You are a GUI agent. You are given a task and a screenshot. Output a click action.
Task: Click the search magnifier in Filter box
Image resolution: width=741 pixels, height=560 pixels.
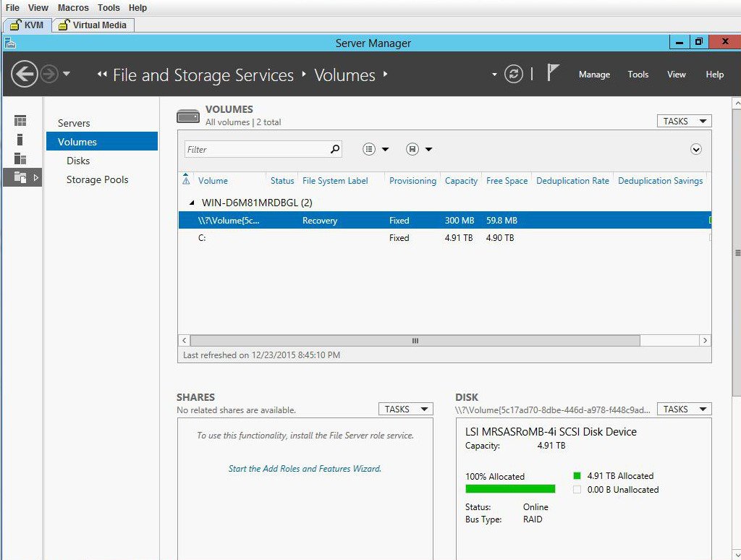point(335,149)
